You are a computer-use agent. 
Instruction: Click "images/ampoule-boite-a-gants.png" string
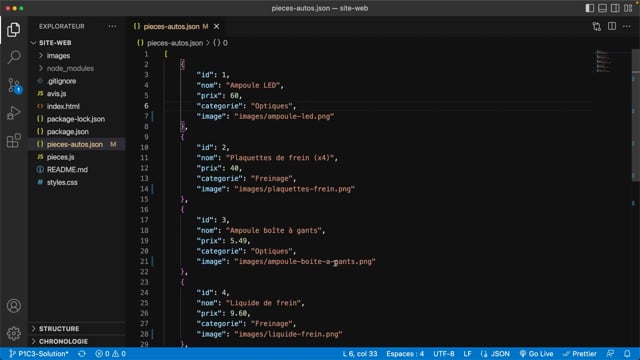pyautogui.click(x=305, y=262)
